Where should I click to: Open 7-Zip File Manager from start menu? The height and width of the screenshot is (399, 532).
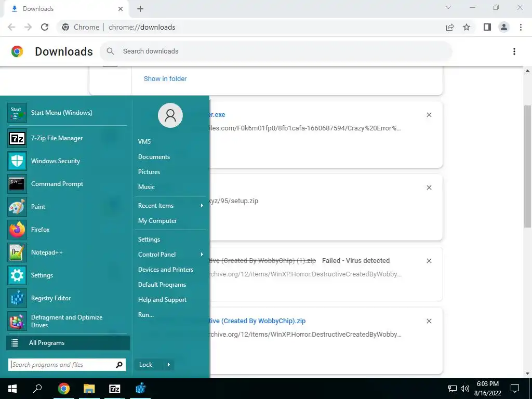(67, 138)
